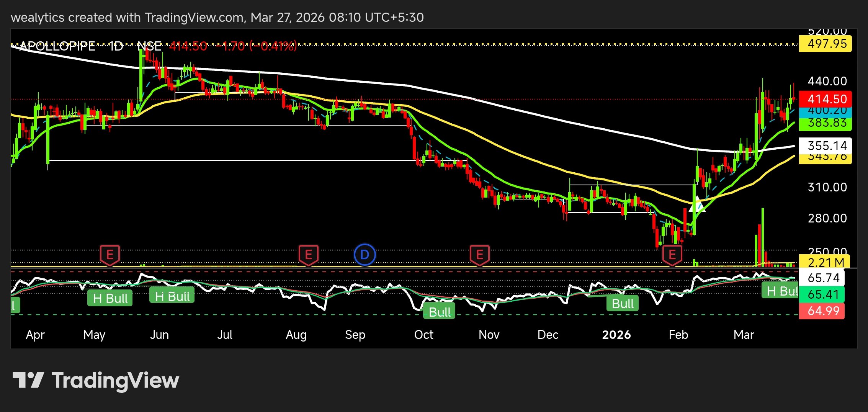Screen dimensions: 868x412
Task: Click the NSE exchange label
Action: (x=150, y=46)
